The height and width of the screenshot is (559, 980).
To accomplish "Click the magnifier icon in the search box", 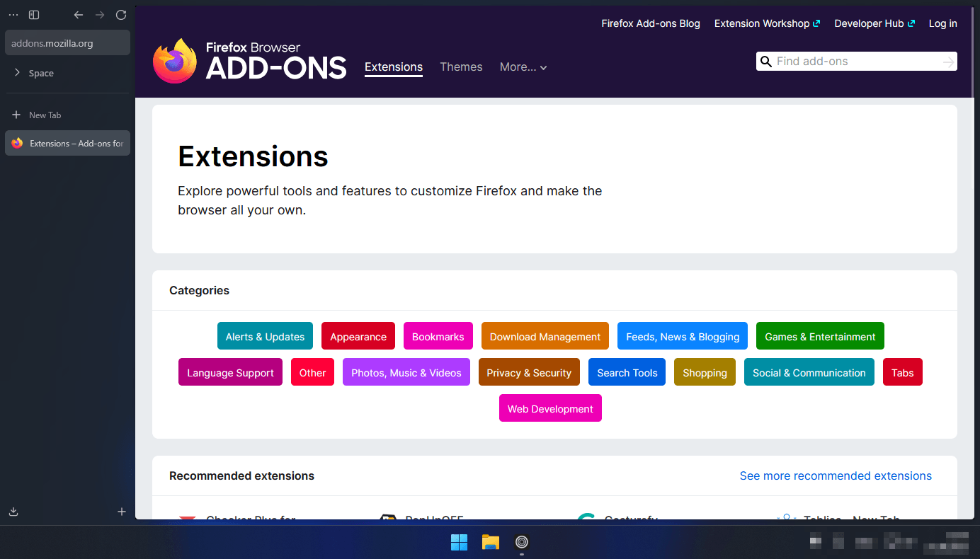I will point(765,62).
